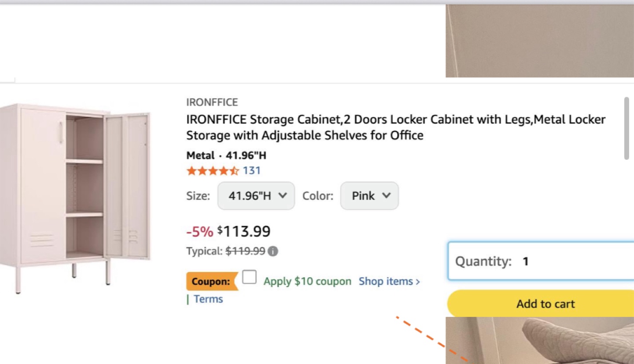Click the star rating icons
This screenshot has height=364, width=634.
[213, 171]
